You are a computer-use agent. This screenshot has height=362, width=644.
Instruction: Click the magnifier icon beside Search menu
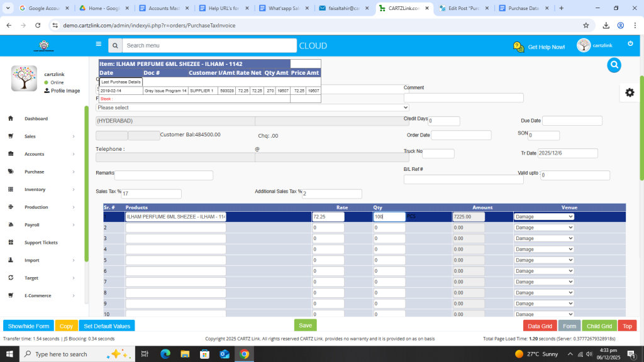114,46
